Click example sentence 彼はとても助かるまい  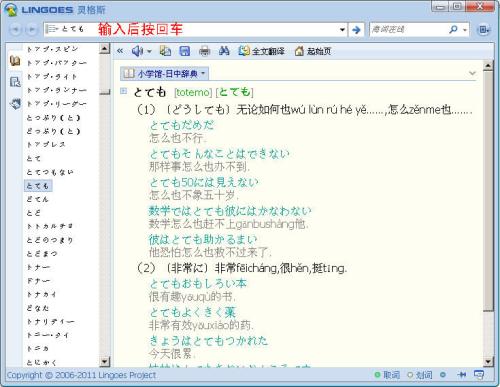(x=203, y=239)
